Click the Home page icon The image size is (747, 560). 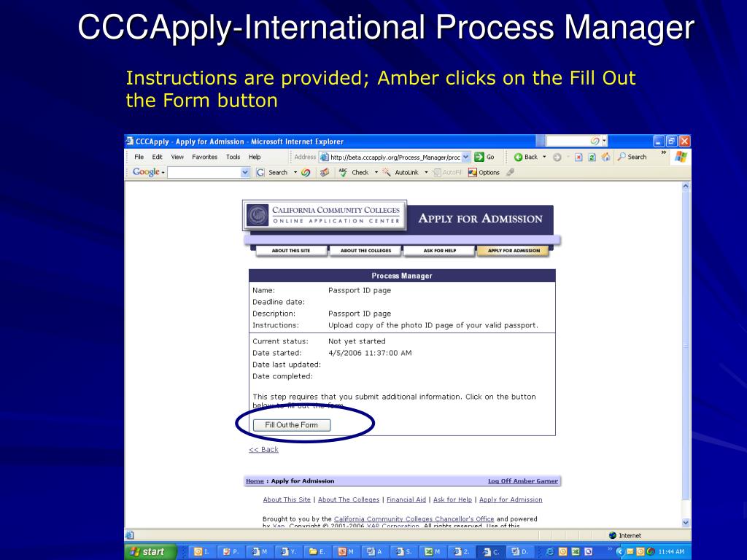pos(605,157)
